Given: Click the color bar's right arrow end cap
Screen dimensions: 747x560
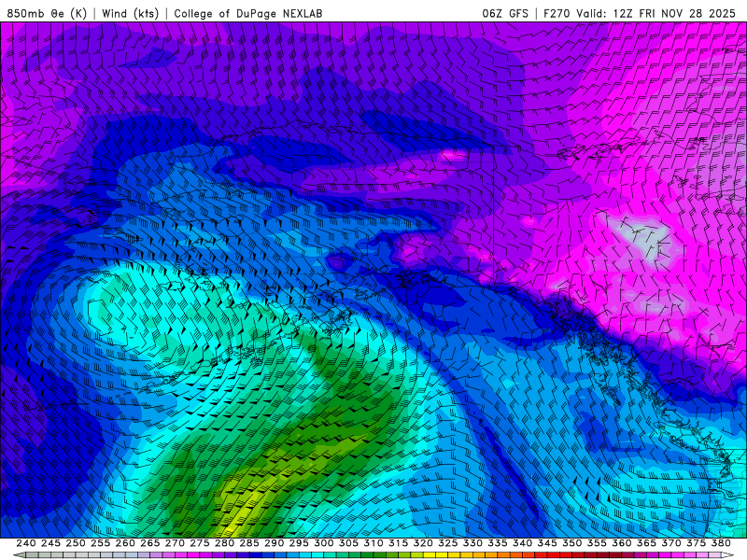Looking at the screenshot, I should (x=727, y=555).
